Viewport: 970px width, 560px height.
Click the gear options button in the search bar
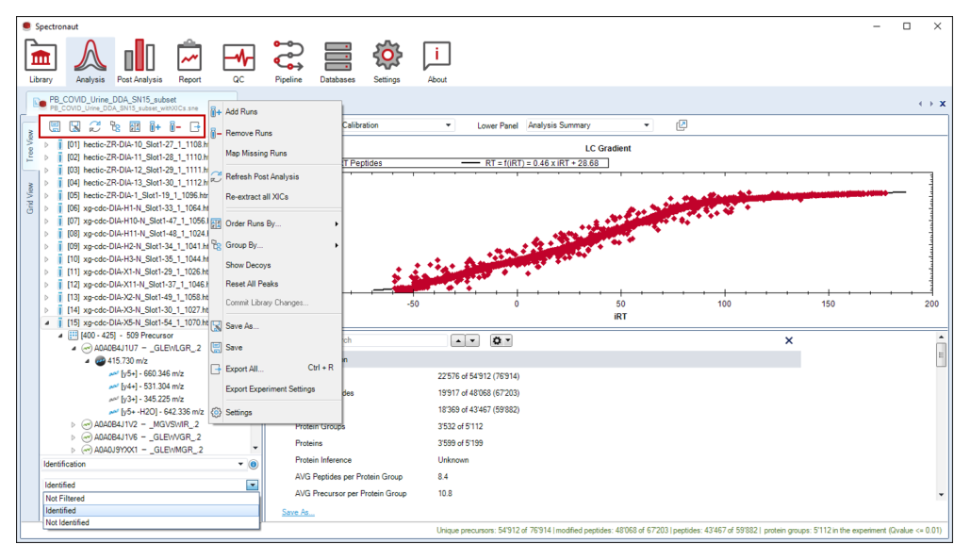501,340
